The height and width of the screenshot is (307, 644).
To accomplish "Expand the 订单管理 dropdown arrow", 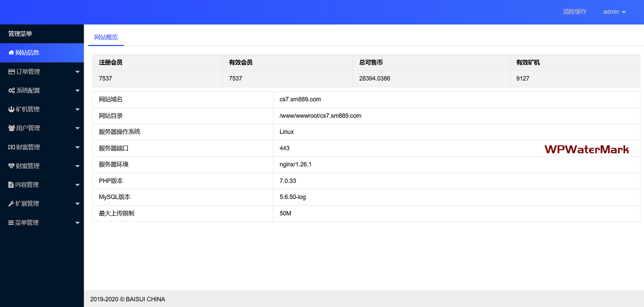I will [77, 72].
